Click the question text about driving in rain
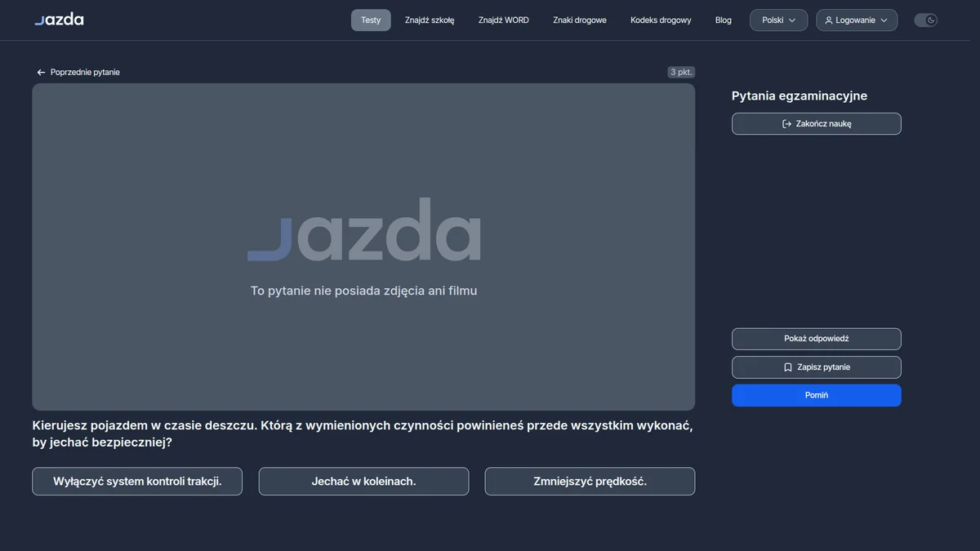 pos(363,434)
